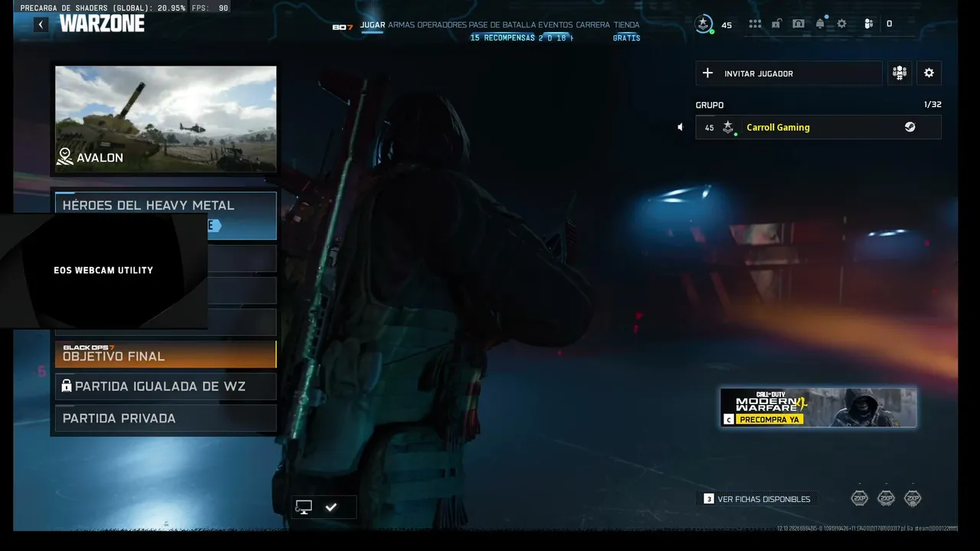Select PARTIDA PRIVADA mode
This screenshot has width=980, height=551.
tap(165, 418)
